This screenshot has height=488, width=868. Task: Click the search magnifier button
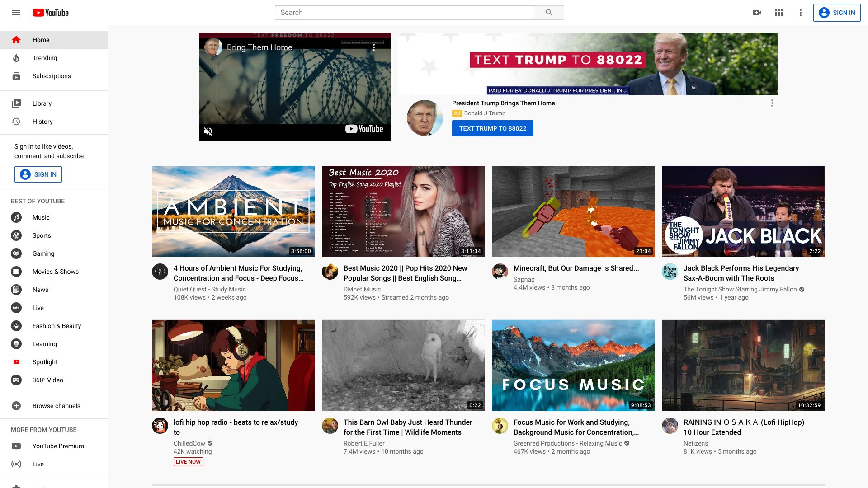[x=549, y=13]
